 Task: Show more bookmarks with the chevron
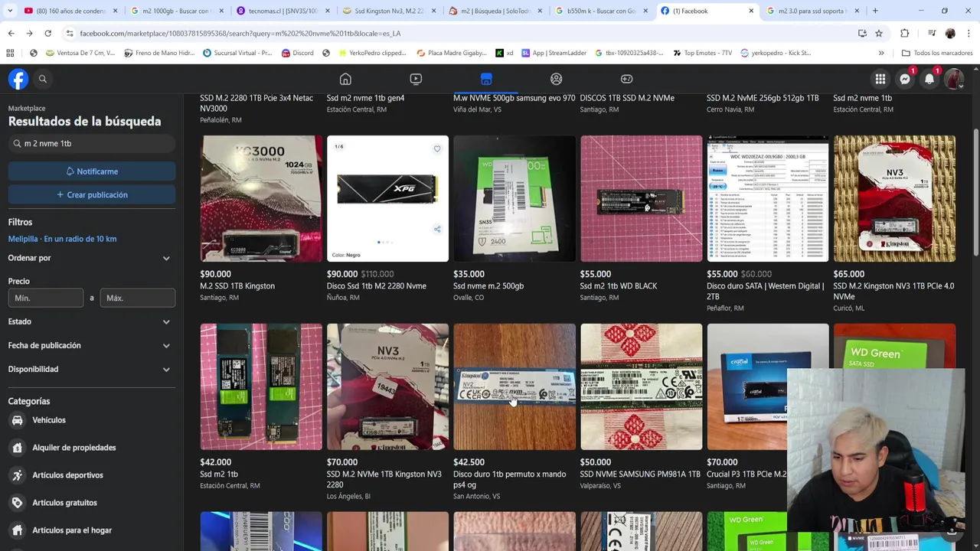[881, 53]
